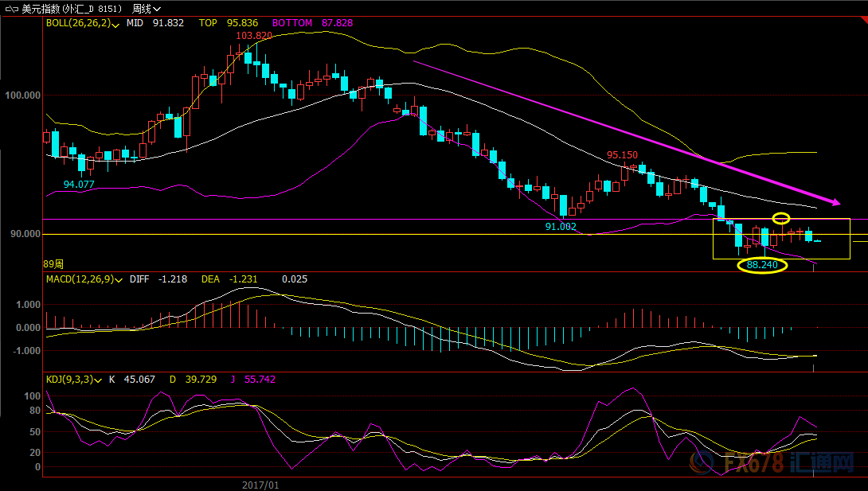Viewport: 868px width, 491px height.
Task: Click the link icon beside 美元指数 title
Action: [x=12, y=9]
